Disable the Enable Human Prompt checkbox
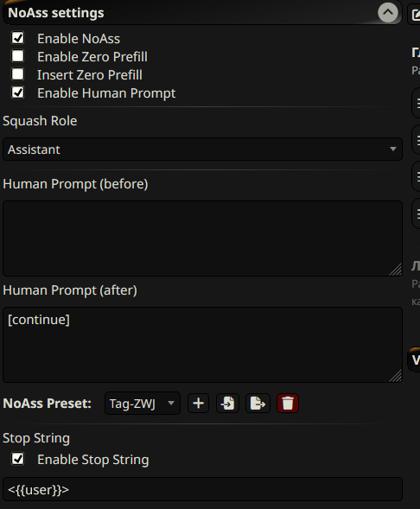 tap(18, 92)
